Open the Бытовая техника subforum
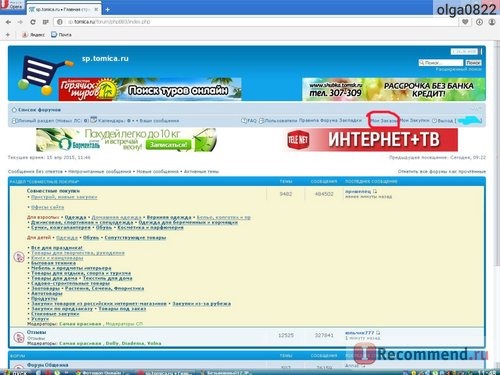500x375 pixels. click(53, 263)
